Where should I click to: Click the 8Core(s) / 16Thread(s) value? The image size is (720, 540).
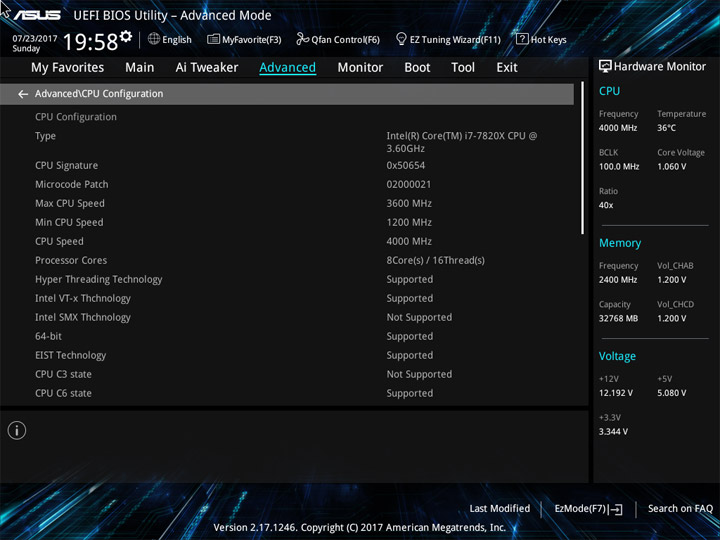click(x=435, y=260)
